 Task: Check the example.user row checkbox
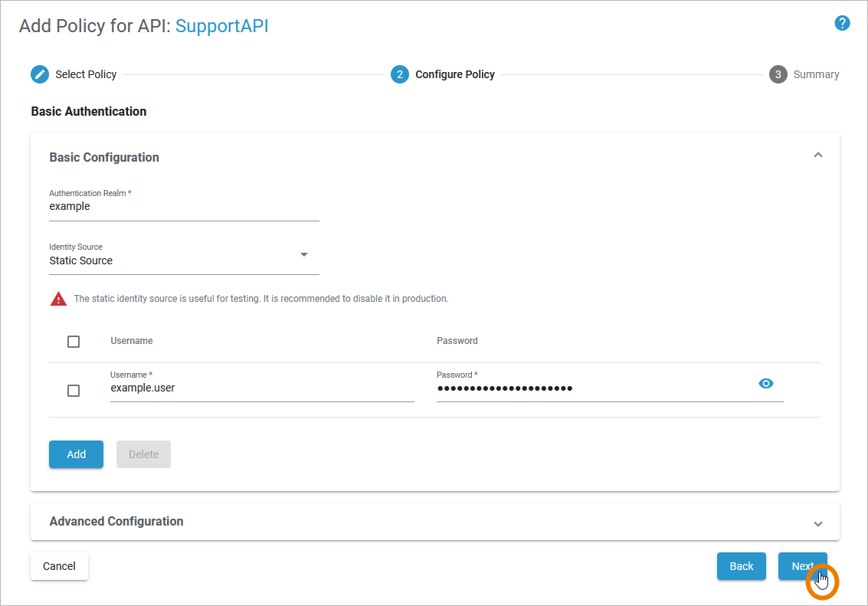point(74,391)
